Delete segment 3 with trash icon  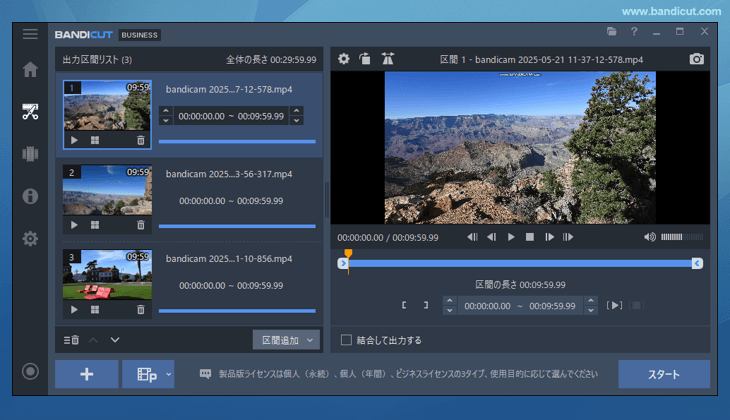point(141,310)
